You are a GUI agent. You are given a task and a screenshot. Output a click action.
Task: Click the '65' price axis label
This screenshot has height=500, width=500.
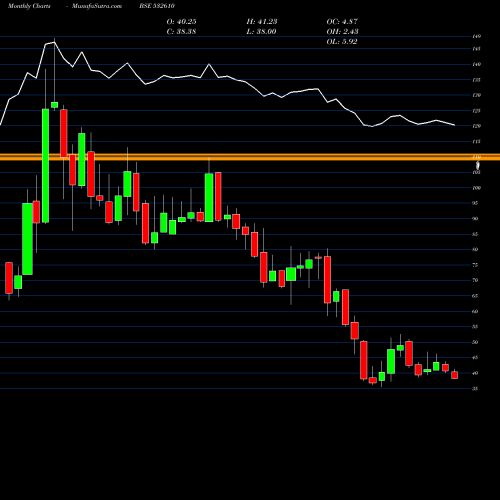coord(475,296)
